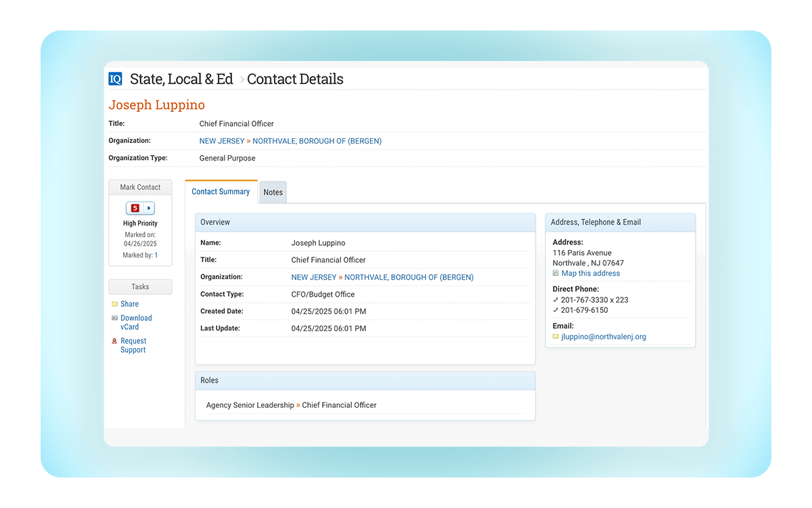Toggle the red priority 5 badge
Image resolution: width=812 pixels, height=508 pixels.
point(135,209)
